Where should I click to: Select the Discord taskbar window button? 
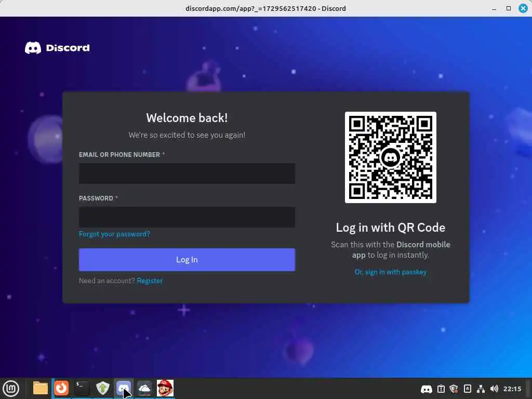coord(124,388)
